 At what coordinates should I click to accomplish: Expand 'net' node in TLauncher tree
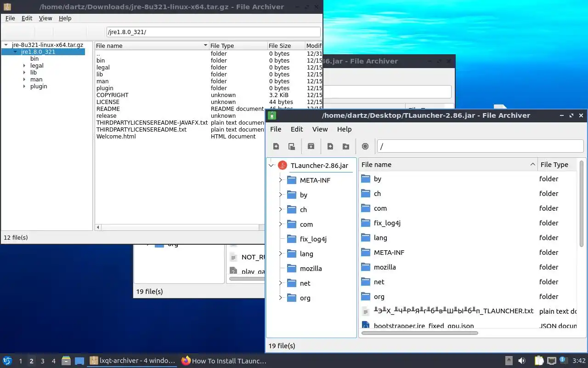280,283
